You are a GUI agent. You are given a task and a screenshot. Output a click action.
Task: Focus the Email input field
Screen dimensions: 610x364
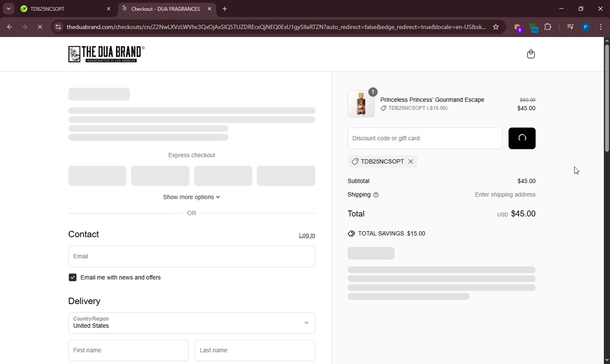point(192,256)
